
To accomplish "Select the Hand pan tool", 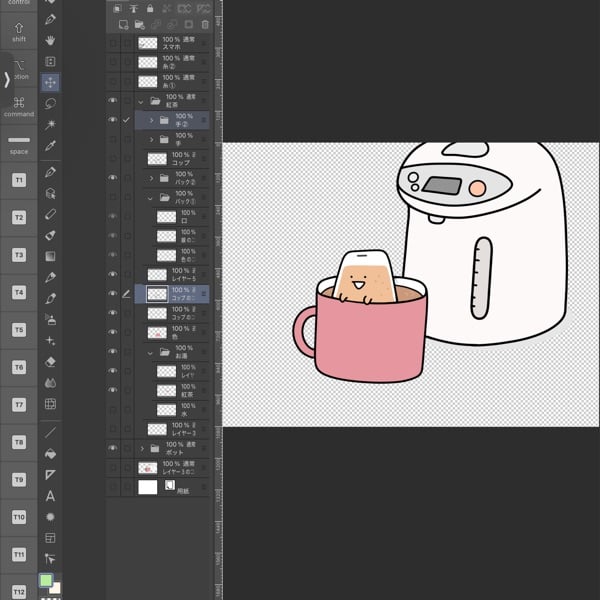I will click(51, 40).
